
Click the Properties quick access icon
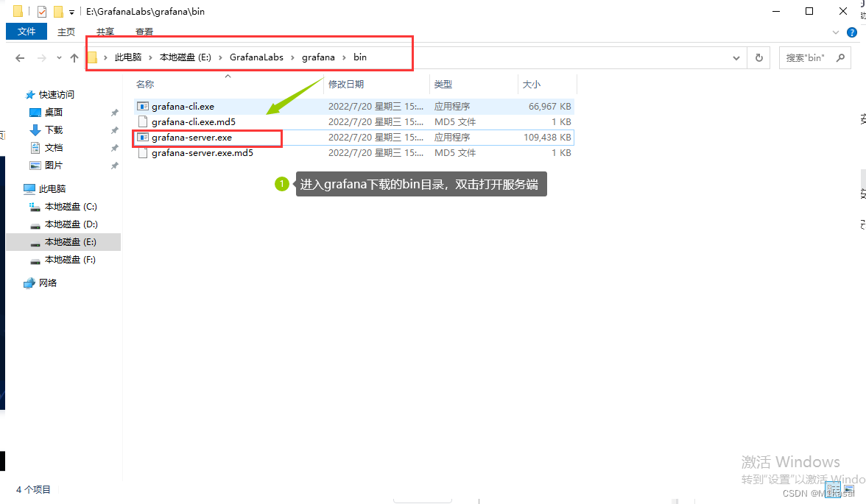coord(42,11)
